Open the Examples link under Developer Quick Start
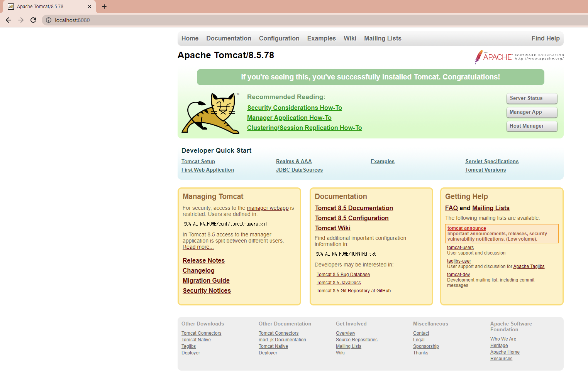 coord(383,162)
